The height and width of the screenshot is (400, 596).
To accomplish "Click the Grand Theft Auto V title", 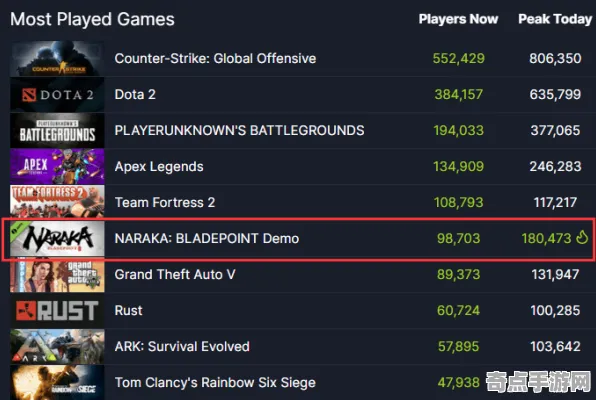I will click(175, 275).
